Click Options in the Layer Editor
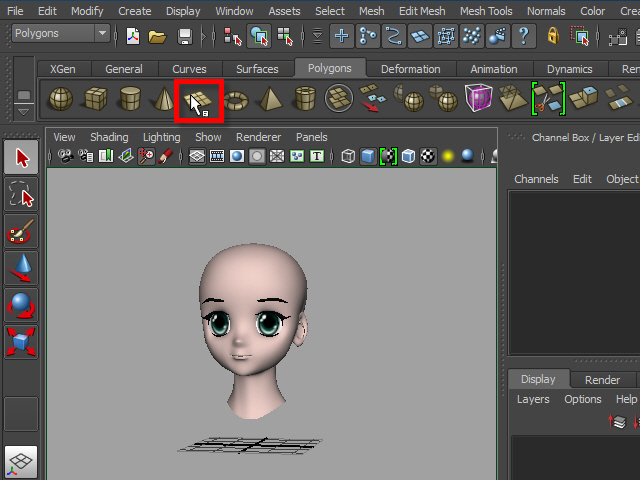The height and width of the screenshot is (480, 640). (x=582, y=399)
